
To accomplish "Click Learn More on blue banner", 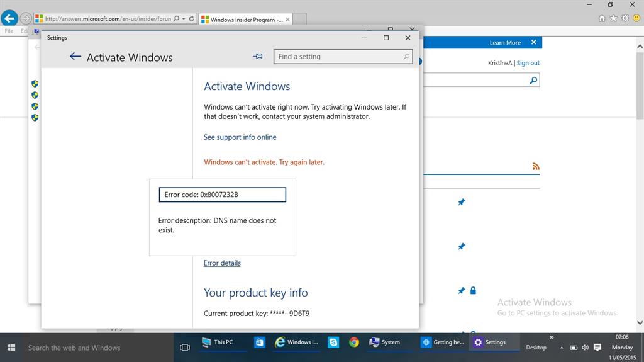I will click(x=505, y=43).
